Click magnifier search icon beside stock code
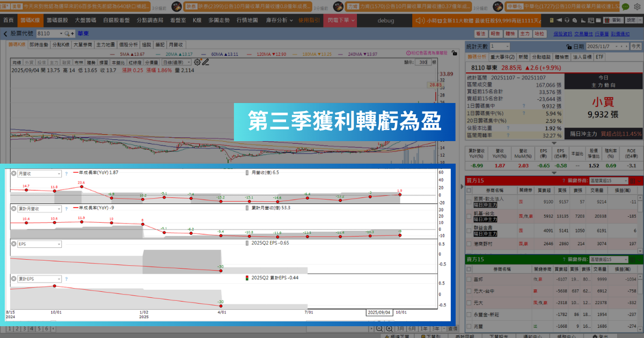The height and width of the screenshot is (338, 644). 67,33
